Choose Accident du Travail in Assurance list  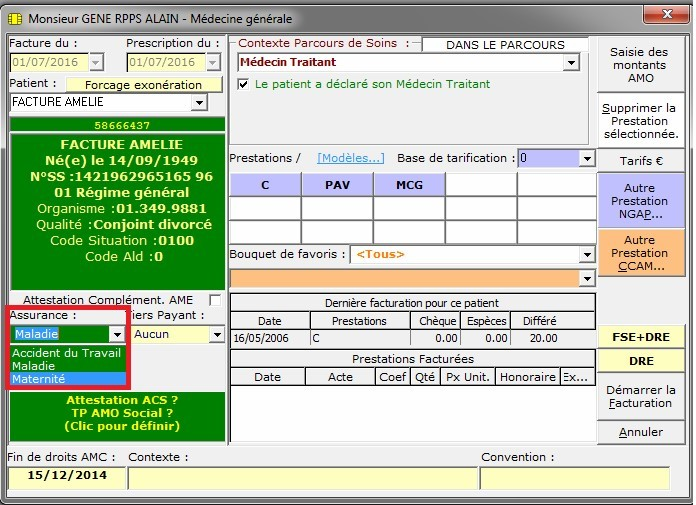pyautogui.click(x=67, y=353)
